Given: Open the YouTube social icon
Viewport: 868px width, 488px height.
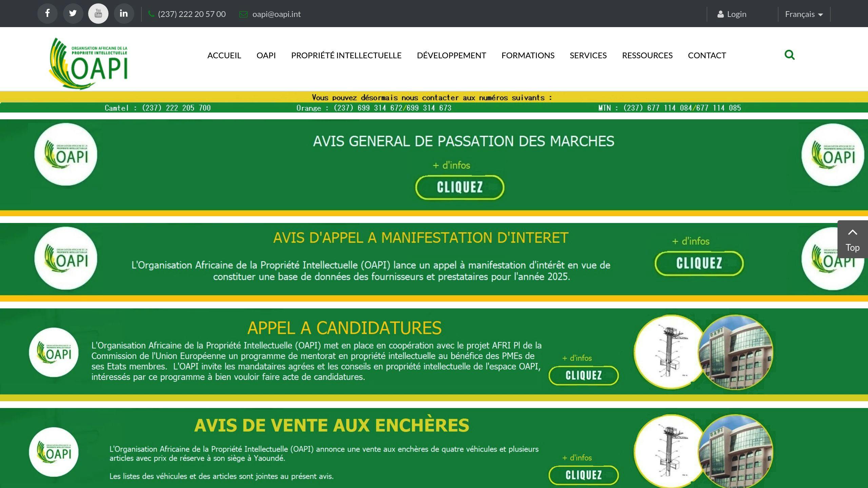Looking at the screenshot, I should pos(98,14).
